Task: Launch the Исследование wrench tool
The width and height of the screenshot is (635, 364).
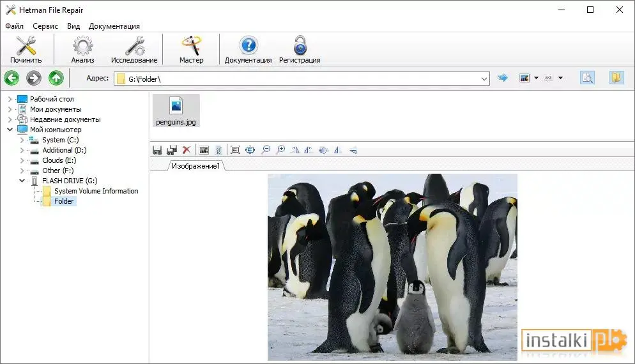Action: click(134, 49)
